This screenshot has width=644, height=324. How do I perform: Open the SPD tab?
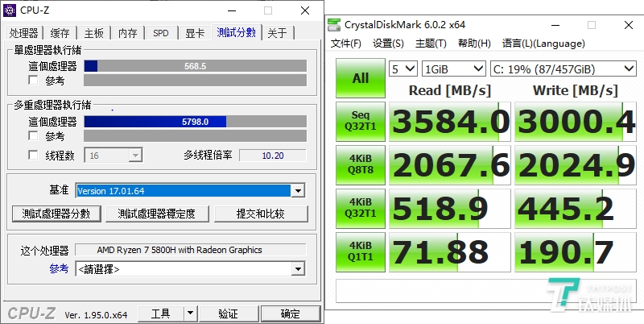click(x=161, y=33)
